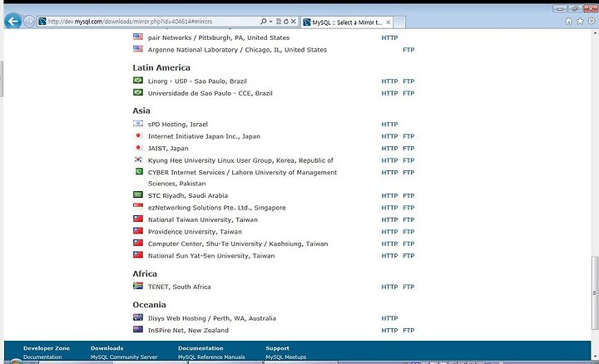Open MySQL Reference Manuals footer link
Image resolution: width=599 pixels, height=364 pixels.
tap(211, 357)
